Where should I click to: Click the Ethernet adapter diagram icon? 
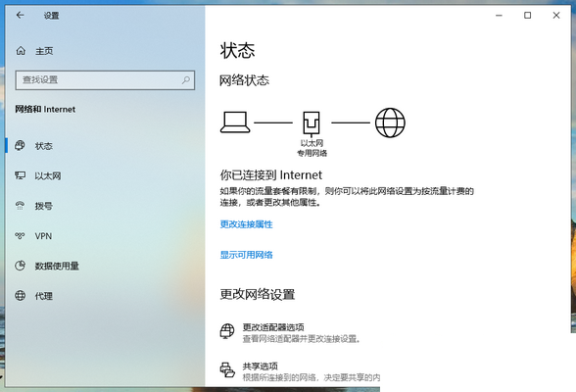point(312,123)
